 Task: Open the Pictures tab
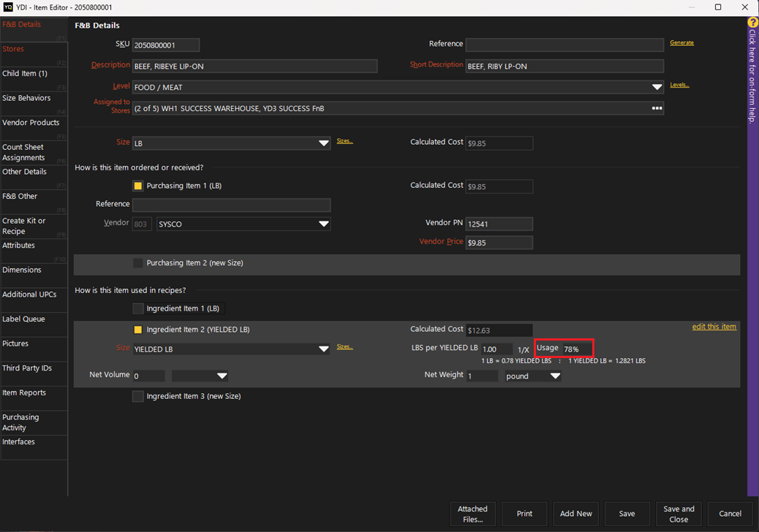[34, 349]
